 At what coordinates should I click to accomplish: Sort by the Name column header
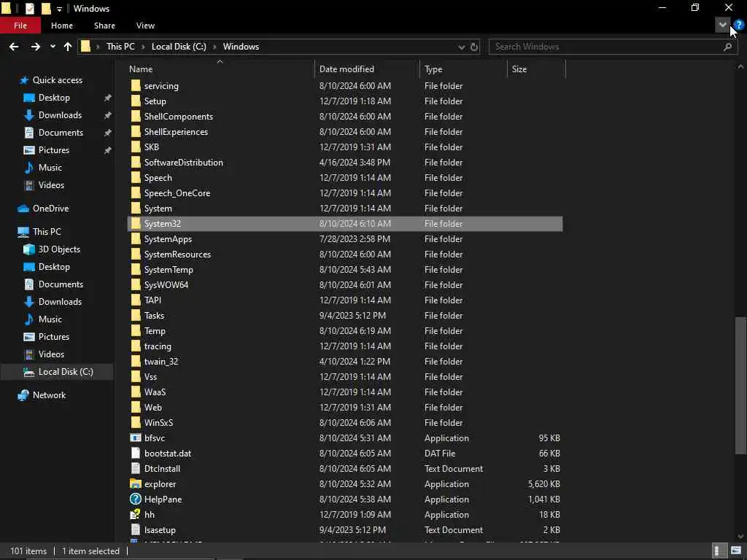point(141,69)
